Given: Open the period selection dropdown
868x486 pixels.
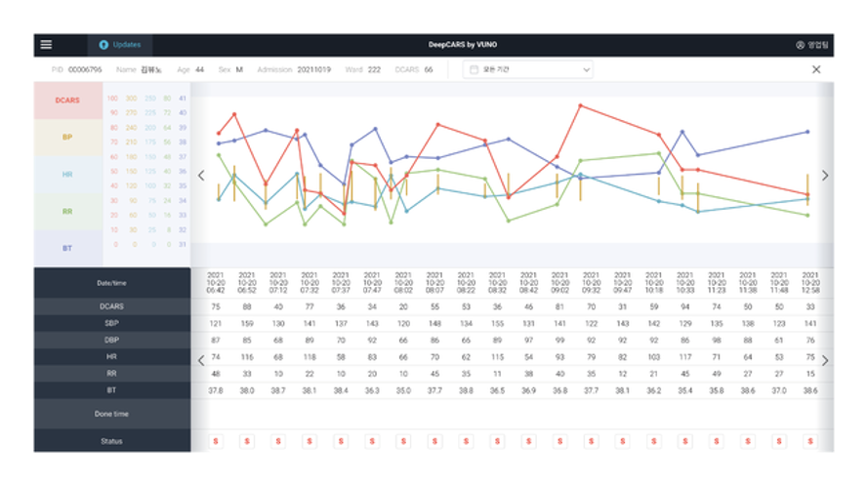Looking at the screenshot, I should (527, 69).
